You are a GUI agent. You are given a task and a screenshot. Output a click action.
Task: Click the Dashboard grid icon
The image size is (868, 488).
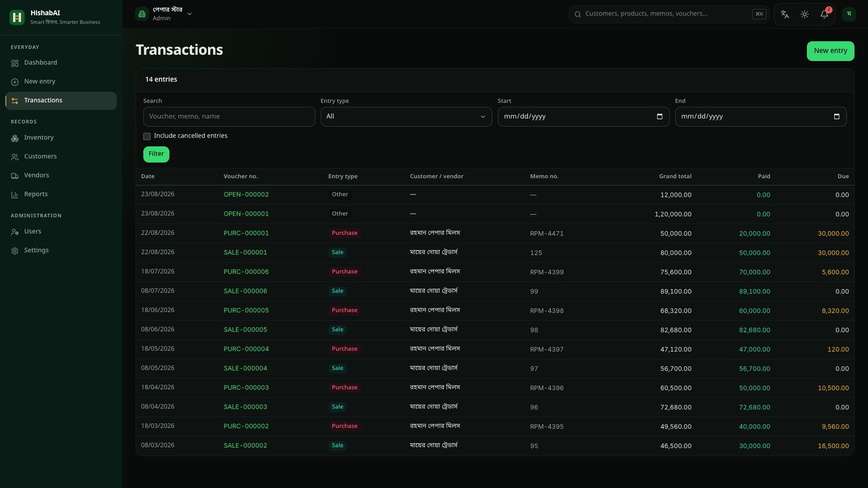click(15, 63)
